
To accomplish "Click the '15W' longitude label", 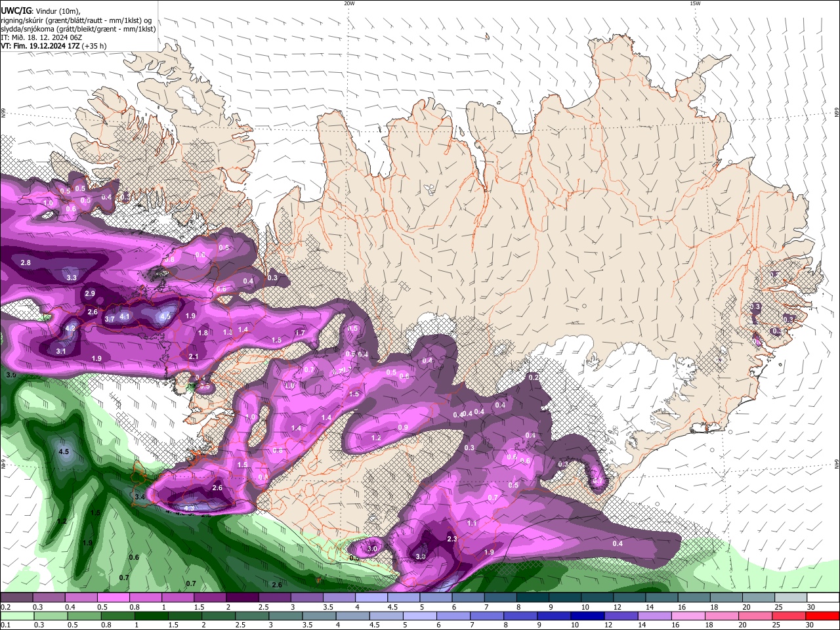I will 696,3.
